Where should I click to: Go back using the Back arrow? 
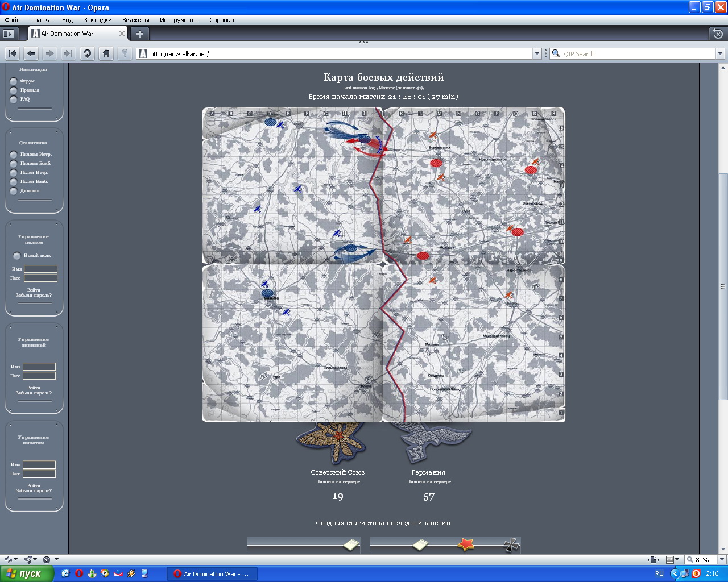(x=31, y=53)
